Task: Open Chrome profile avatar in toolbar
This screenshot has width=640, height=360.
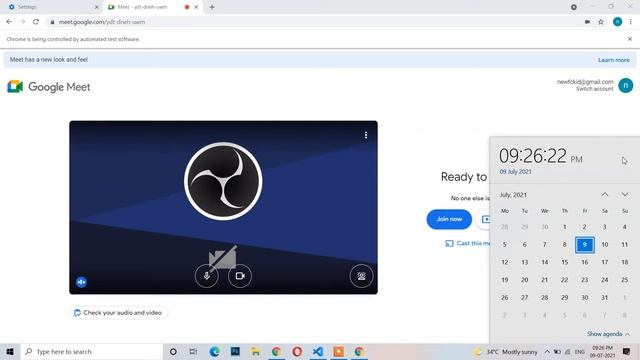Action: 617,22
